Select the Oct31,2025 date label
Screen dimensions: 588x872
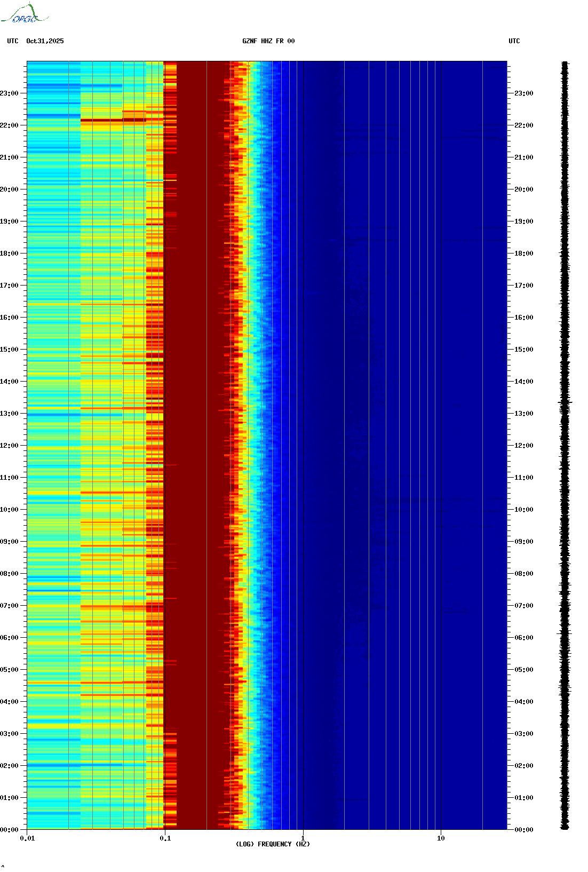point(45,41)
